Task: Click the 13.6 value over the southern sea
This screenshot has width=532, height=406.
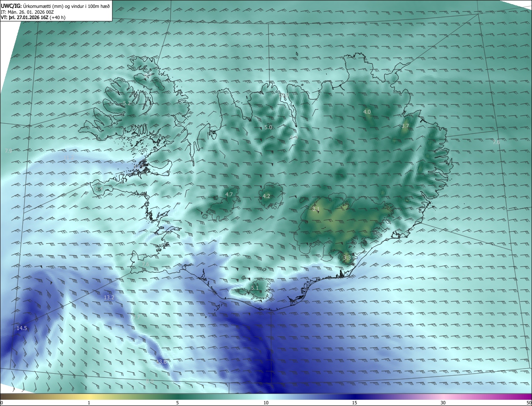Action: pyautogui.click(x=162, y=362)
